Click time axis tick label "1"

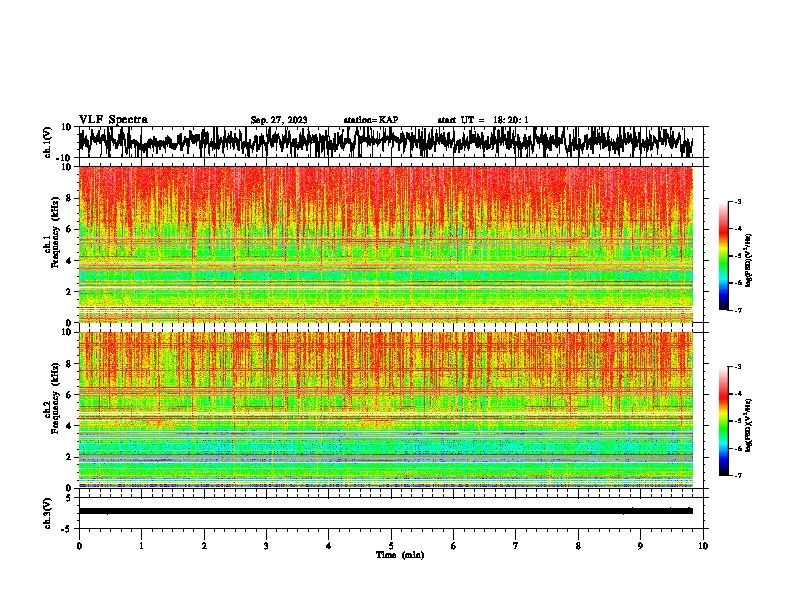pyautogui.click(x=141, y=546)
